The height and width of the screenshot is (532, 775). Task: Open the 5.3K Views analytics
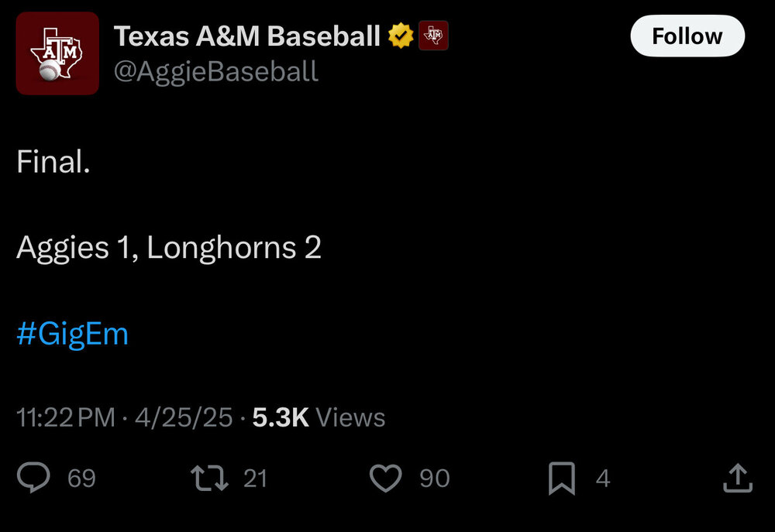point(319,417)
